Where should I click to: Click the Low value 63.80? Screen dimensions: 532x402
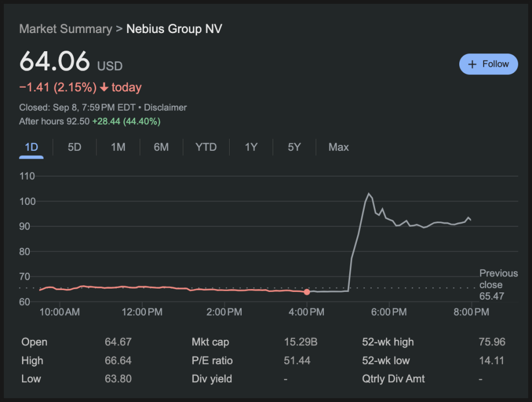pos(118,378)
